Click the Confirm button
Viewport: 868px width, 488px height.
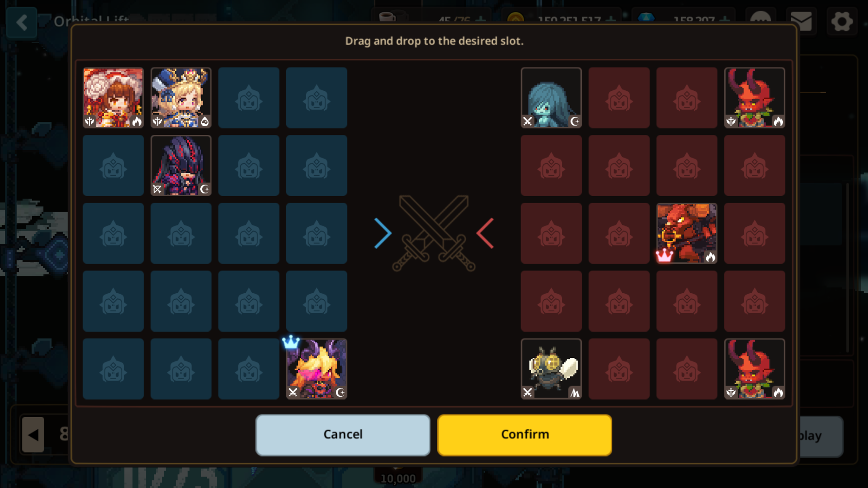[525, 435]
